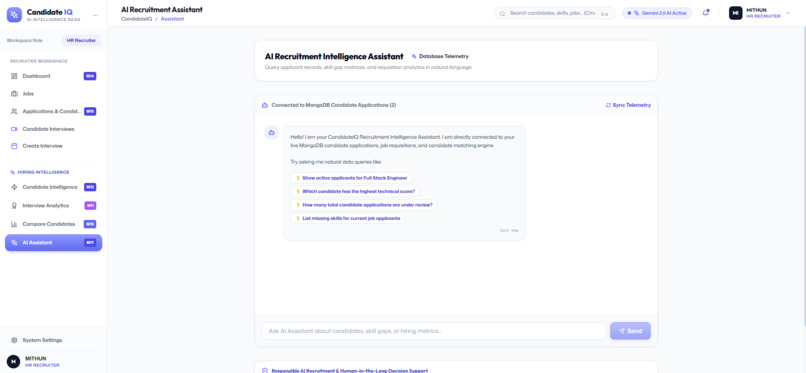The width and height of the screenshot is (806, 373).
Task: Open System Settings
Action: pyautogui.click(x=53, y=340)
